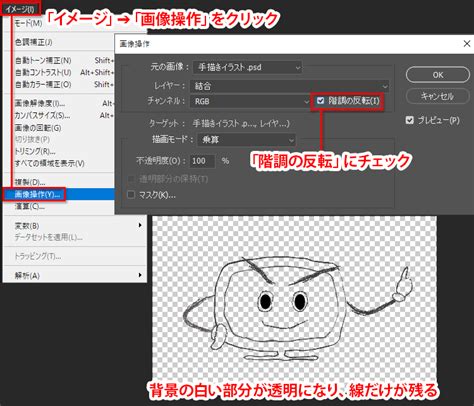Open the レイヤー dropdown showing 結合
This screenshot has width=474, height=406.
coord(289,86)
